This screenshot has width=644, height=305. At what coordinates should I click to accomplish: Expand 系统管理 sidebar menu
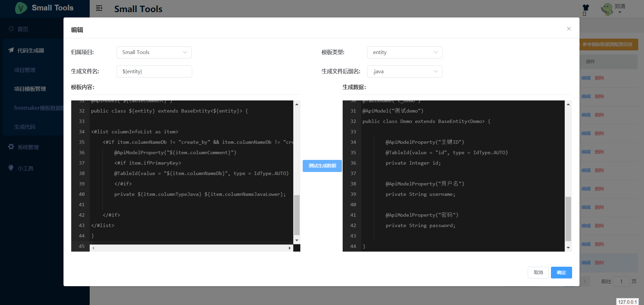(x=28, y=147)
